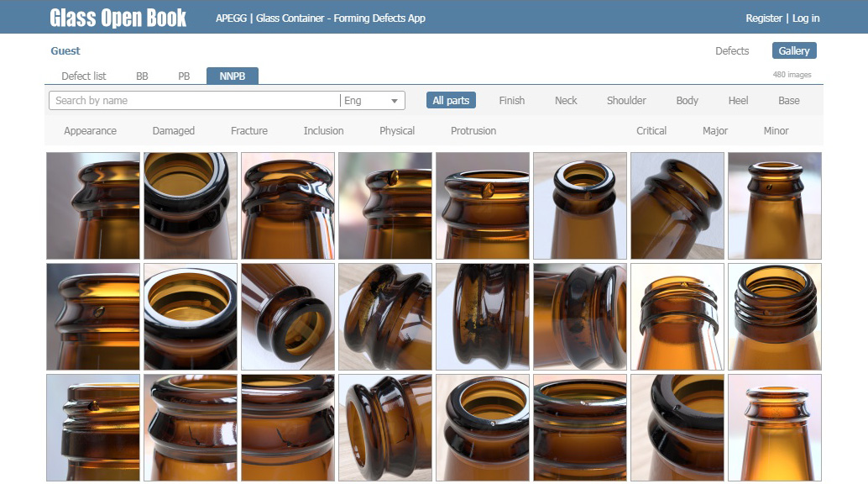
Task: Filter gallery by Shoulder defects
Action: coord(626,100)
